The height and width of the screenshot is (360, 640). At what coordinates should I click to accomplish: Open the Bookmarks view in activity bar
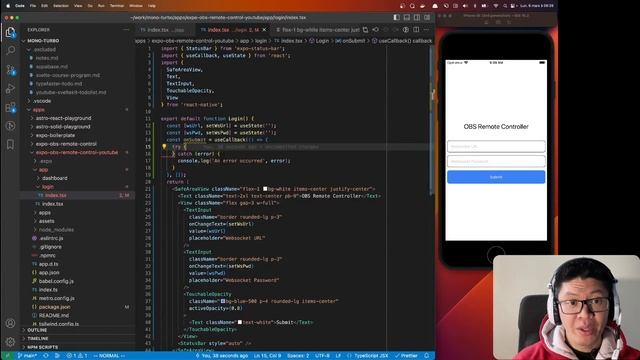coord(11,144)
